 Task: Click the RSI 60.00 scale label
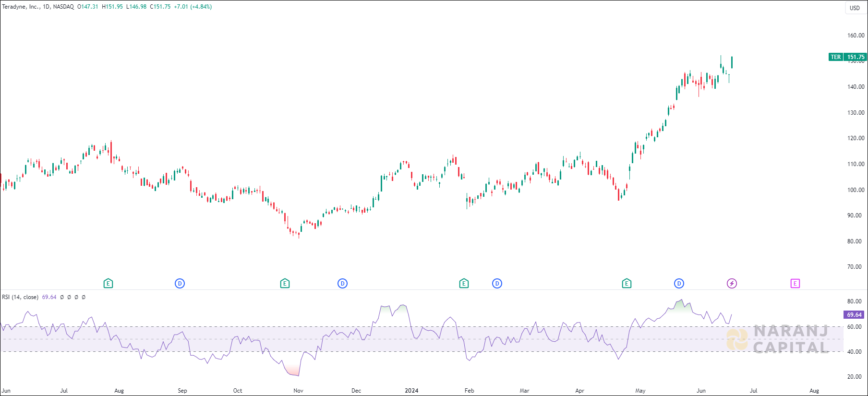[854, 327]
